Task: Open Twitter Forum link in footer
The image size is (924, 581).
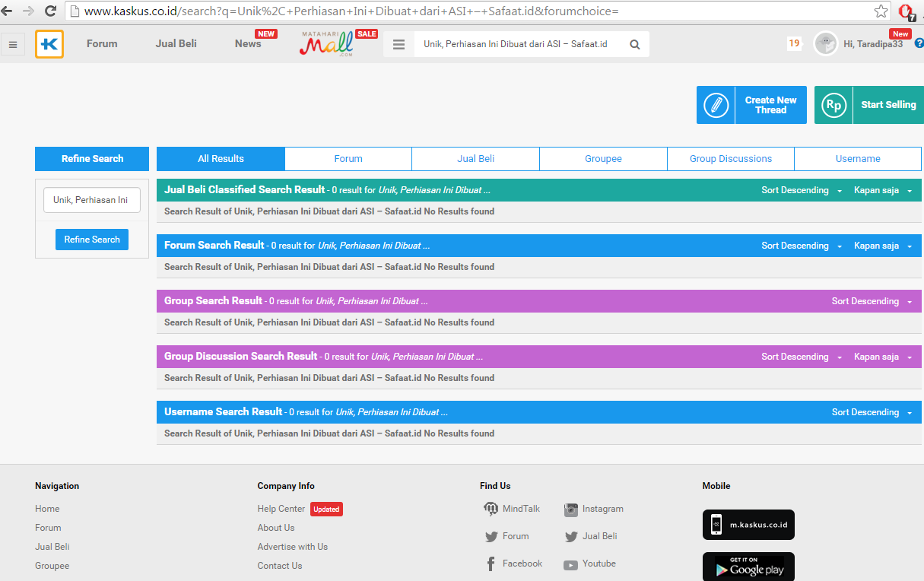Action: [x=506, y=536]
